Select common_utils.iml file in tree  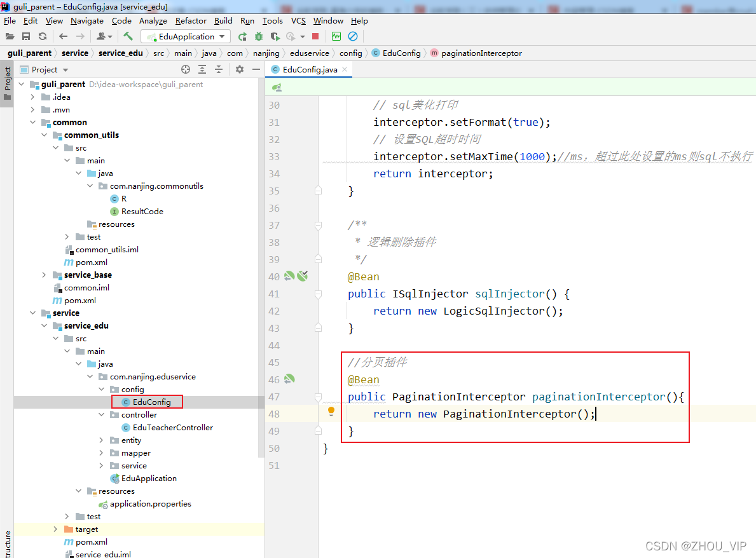pyautogui.click(x=107, y=249)
